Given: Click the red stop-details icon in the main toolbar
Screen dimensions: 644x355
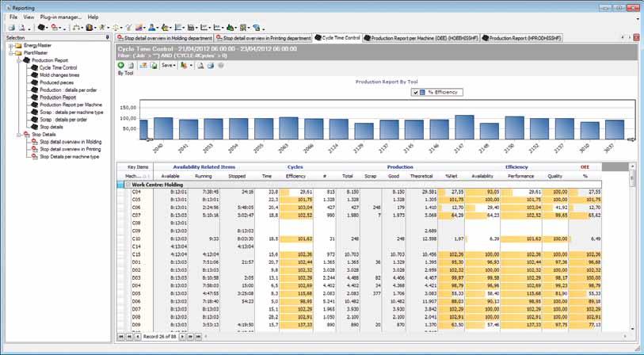Looking at the screenshot, I should 55,28.
